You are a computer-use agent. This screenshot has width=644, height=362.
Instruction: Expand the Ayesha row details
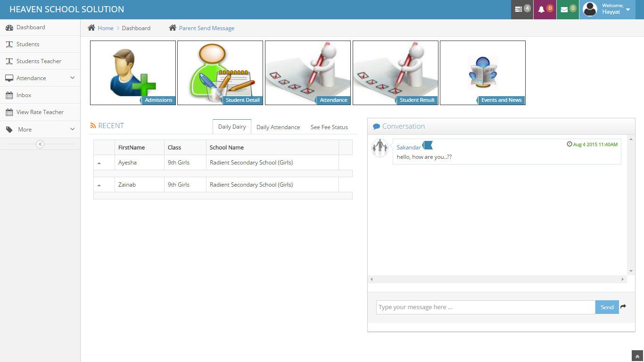tap(99, 163)
